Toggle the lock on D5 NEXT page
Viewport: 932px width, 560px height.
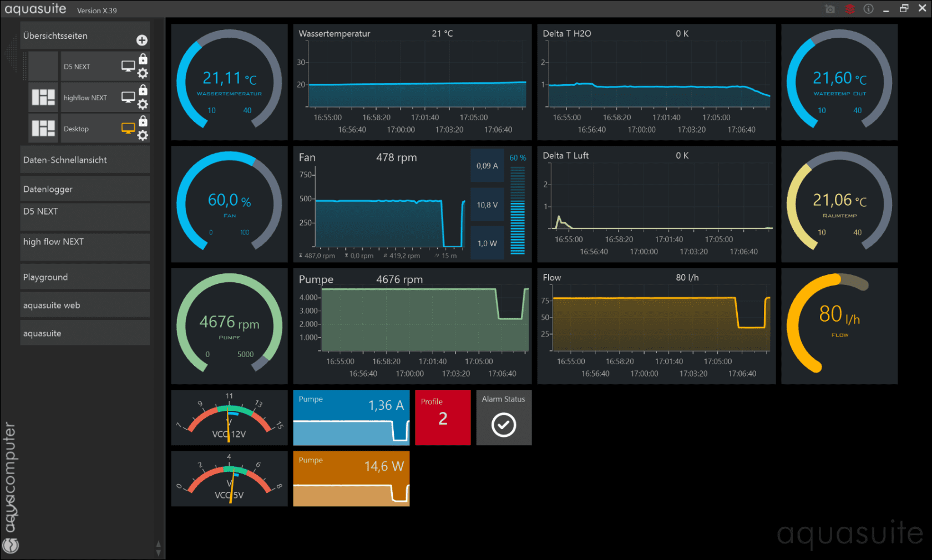(x=143, y=59)
